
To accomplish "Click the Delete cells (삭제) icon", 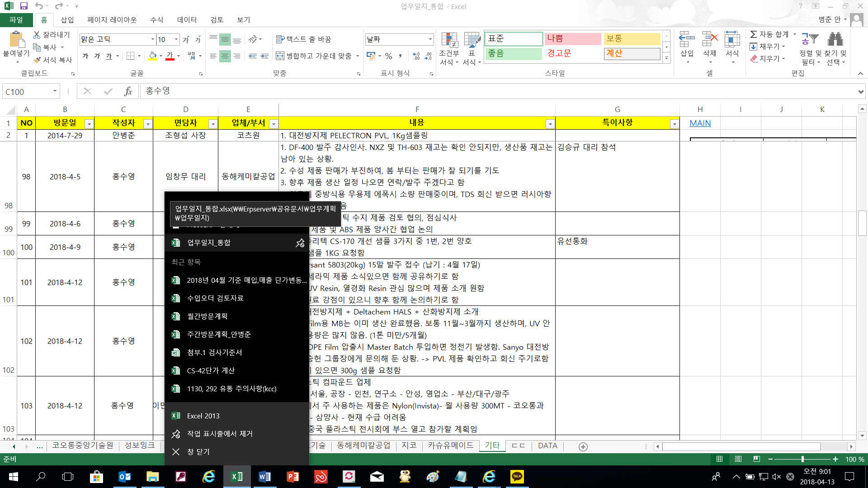I will click(x=710, y=40).
